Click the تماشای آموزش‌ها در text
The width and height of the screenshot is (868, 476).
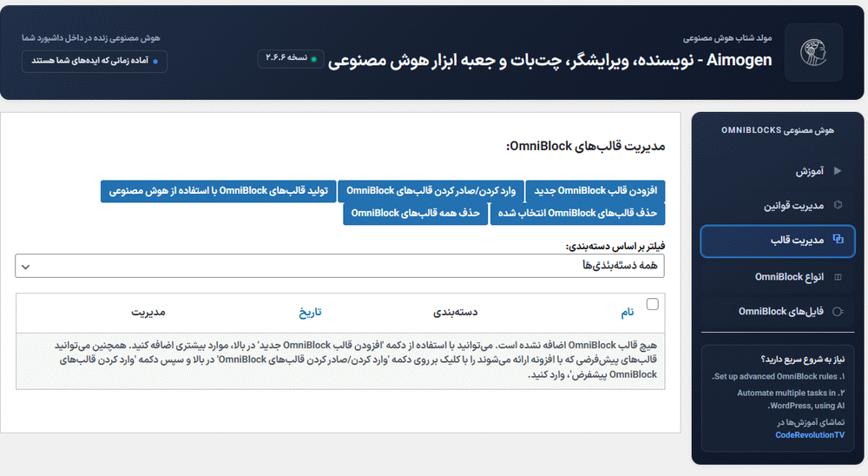coord(811,422)
